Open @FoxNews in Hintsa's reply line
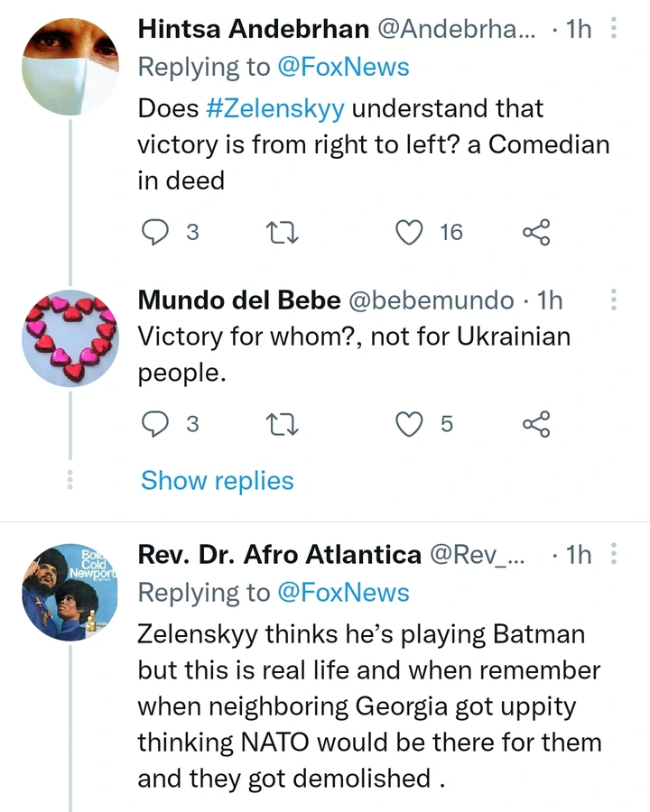 [x=345, y=67]
